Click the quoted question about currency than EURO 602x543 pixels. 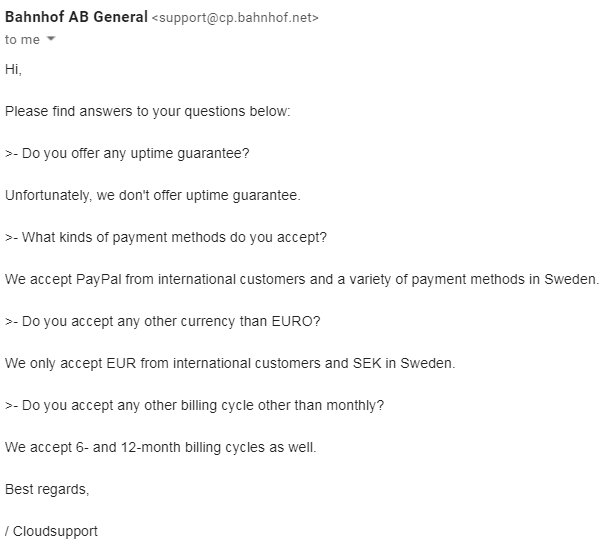pos(162,321)
